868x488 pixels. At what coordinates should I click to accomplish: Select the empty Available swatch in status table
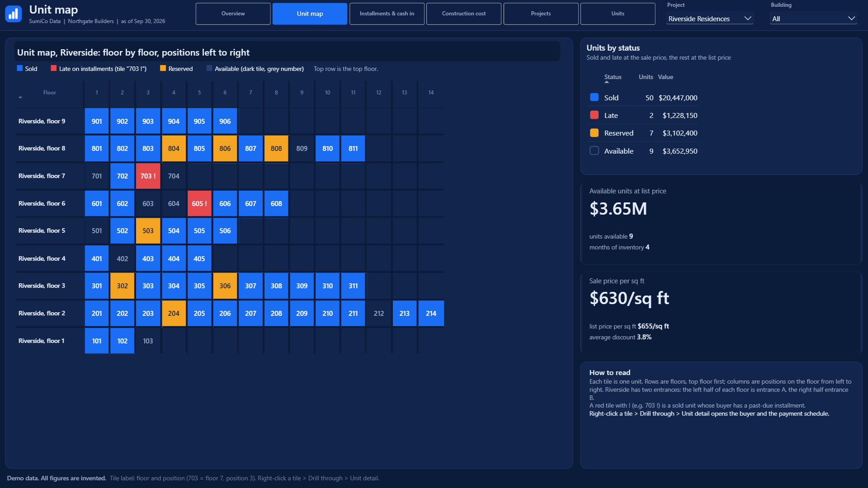tap(594, 151)
